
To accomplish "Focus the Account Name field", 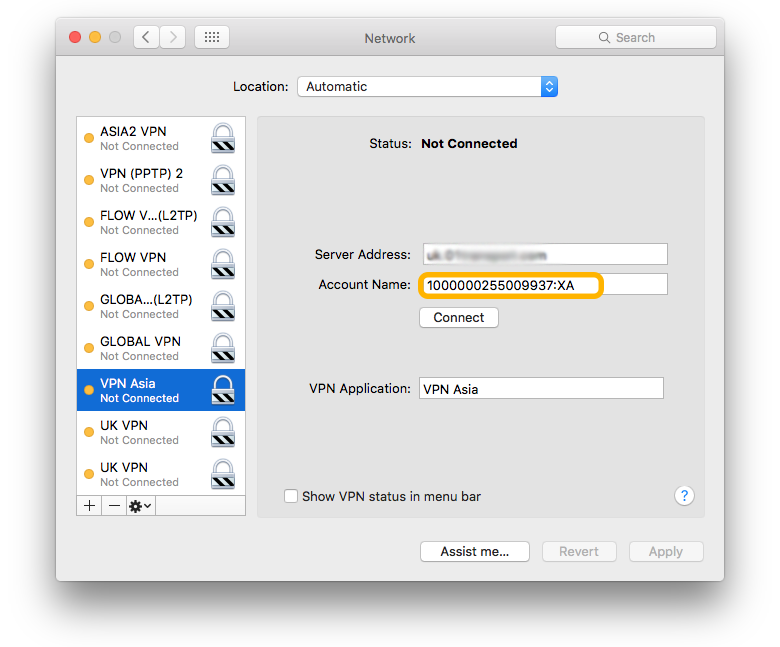I will click(x=543, y=285).
